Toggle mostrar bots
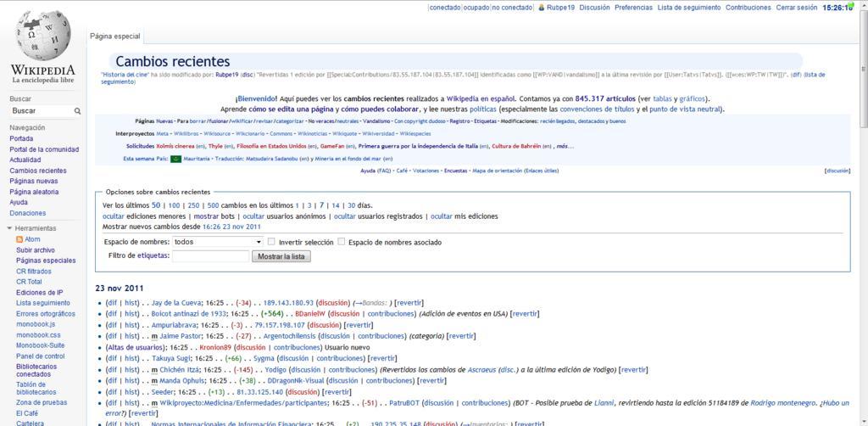The height and width of the screenshot is (426, 868). coord(205,216)
